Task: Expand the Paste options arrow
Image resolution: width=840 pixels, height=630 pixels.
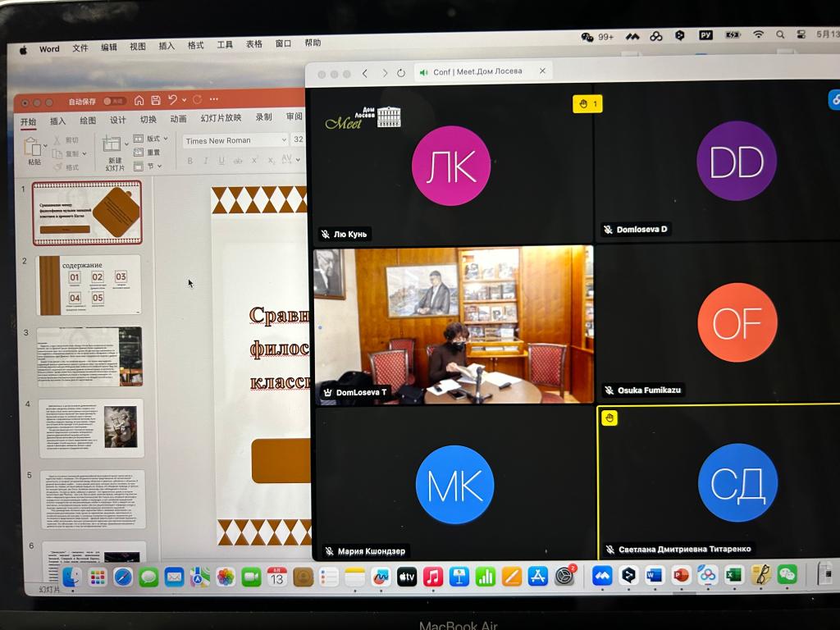Action: coord(46,145)
